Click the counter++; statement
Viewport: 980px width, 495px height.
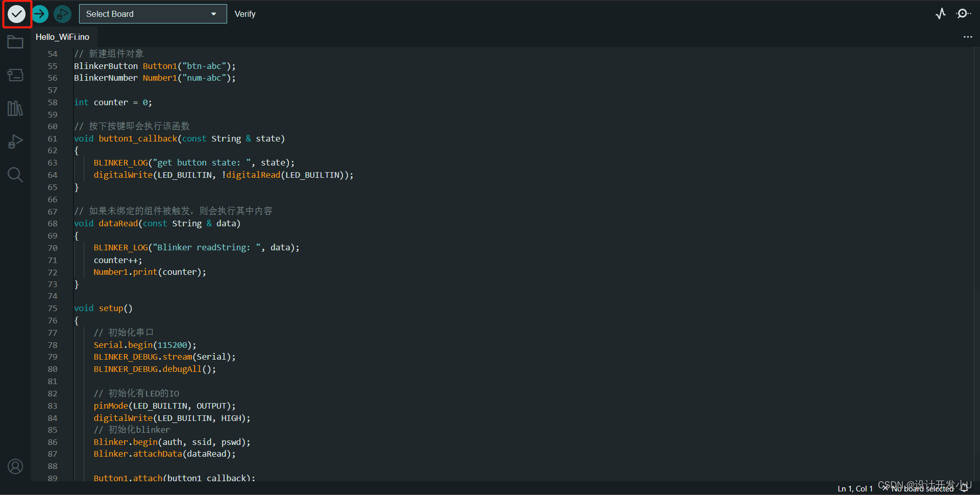coord(118,260)
